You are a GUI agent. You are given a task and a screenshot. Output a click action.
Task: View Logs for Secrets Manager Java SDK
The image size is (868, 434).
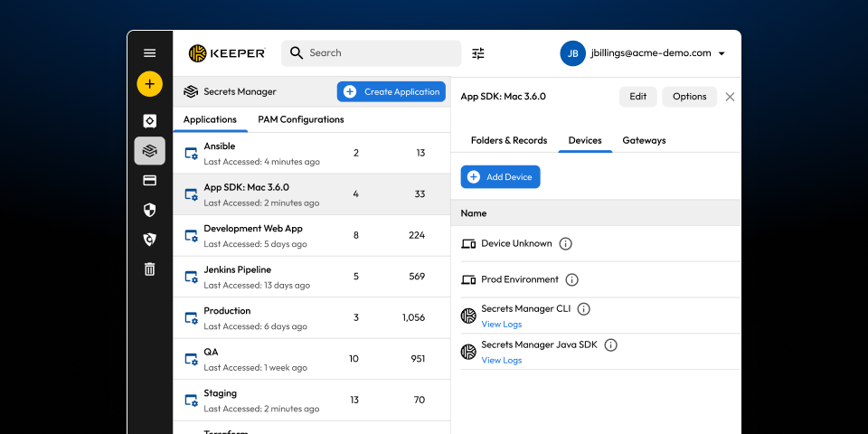coord(502,361)
